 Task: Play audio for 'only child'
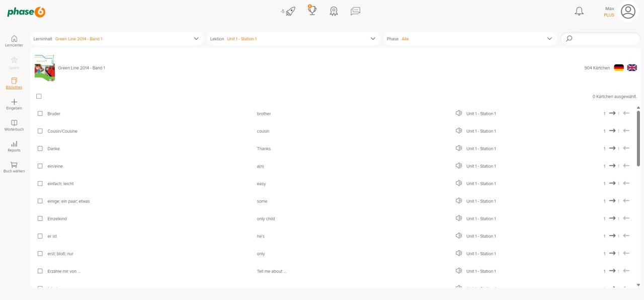(x=458, y=218)
